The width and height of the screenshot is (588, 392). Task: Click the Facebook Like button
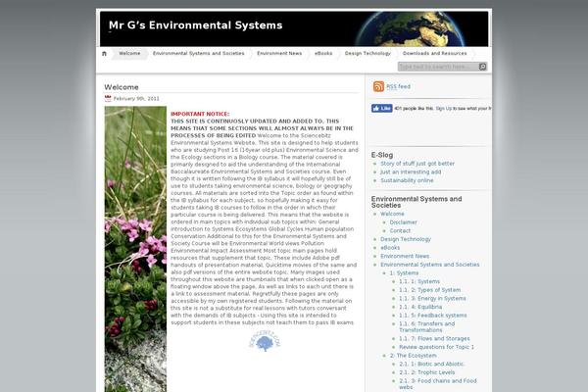[x=382, y=109]
